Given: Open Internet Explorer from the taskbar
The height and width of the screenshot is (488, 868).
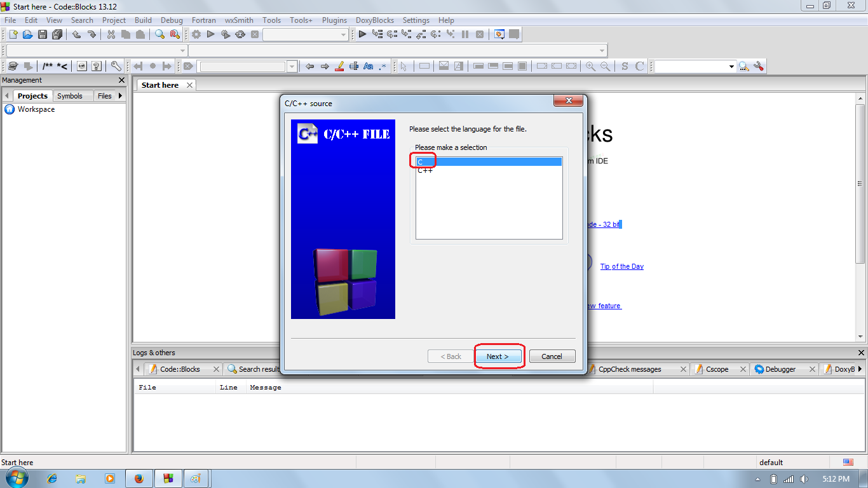Looking at the screenshot, I should 52,478.
